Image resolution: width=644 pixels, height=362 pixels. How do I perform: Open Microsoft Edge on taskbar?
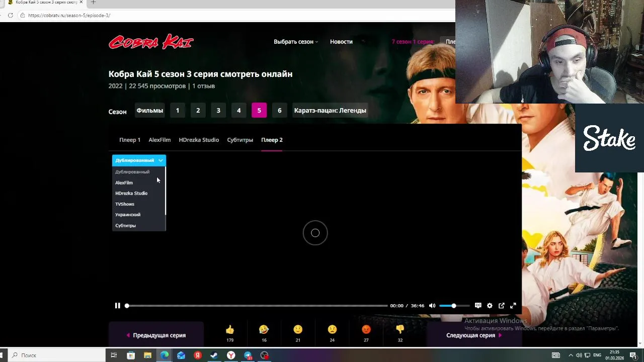[x=165, y=355]
